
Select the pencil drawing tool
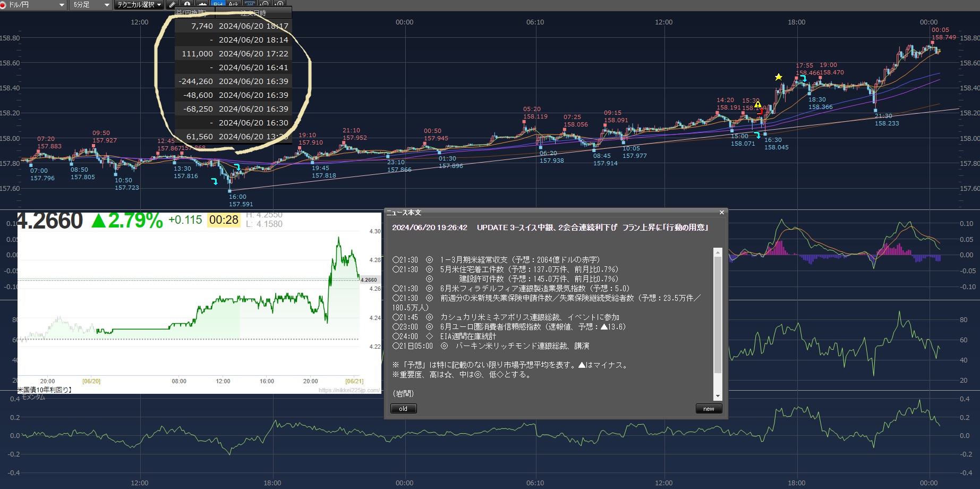coord(172,5)
